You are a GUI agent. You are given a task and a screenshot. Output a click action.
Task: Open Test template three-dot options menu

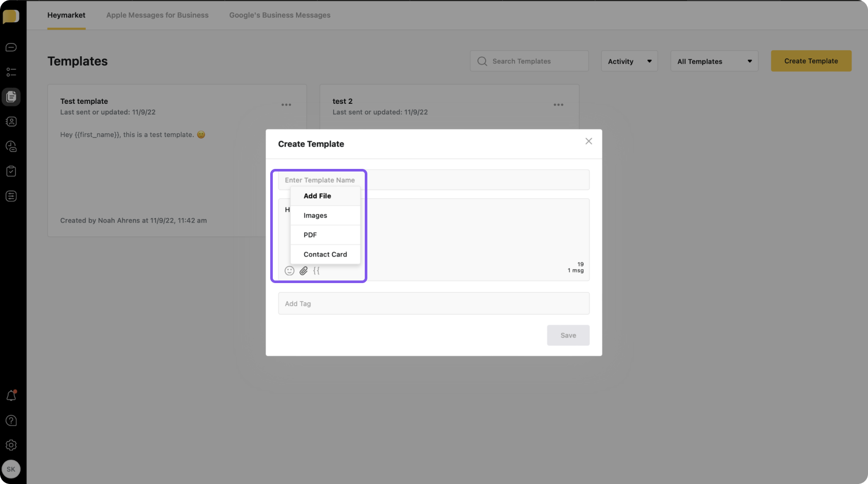pos(286,105)
